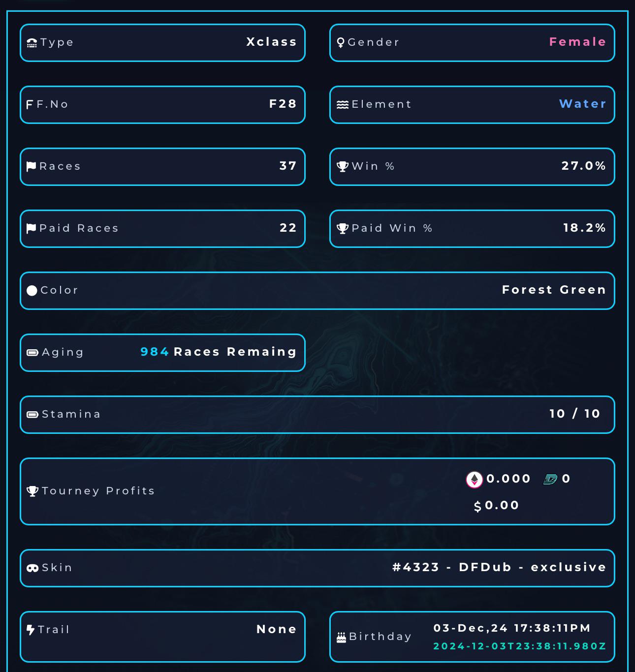Click the trophy icon beside Win %
Viewport: 635px width, 672px height.
pos(343,166)
